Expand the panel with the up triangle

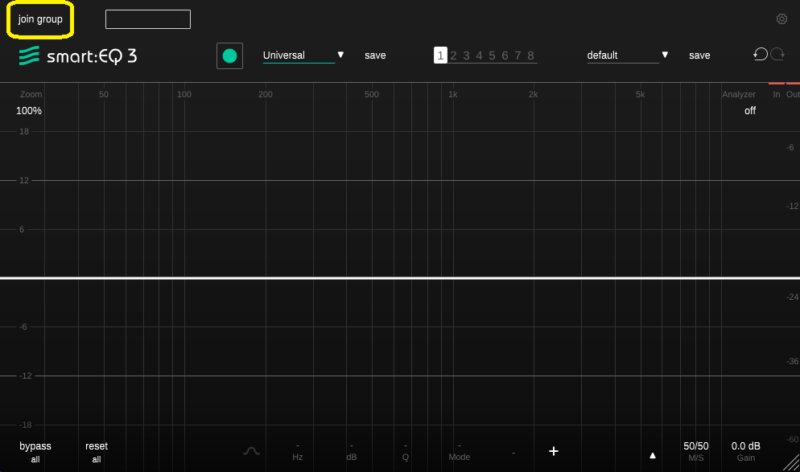[x=653, y=453]
